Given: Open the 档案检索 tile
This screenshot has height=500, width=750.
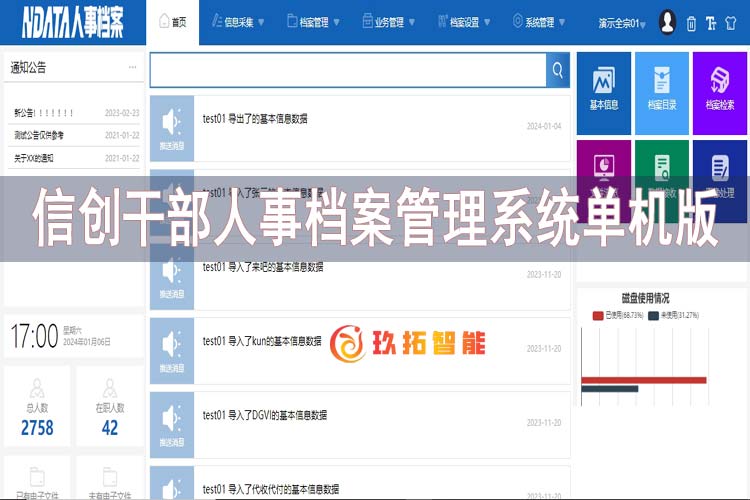Looking at the screenshot, I should pos(720,93).
